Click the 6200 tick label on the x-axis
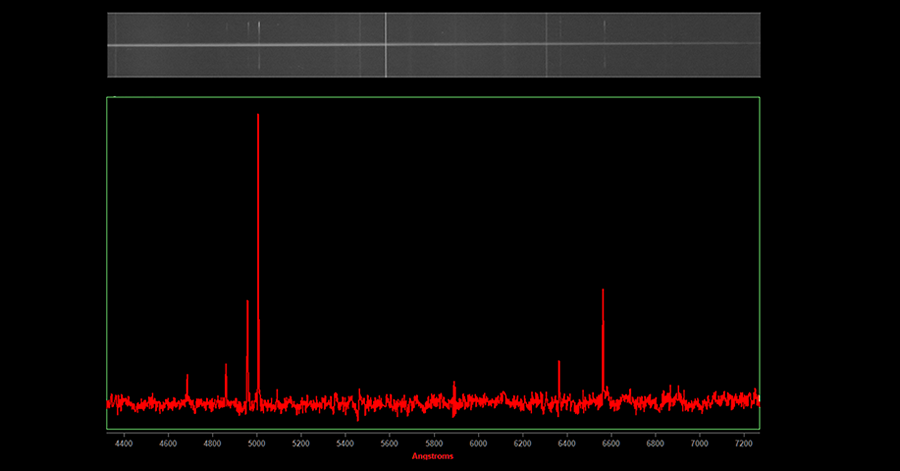This screenshot has height=471, width=900. pyautogui.click(x=522, y=442)
